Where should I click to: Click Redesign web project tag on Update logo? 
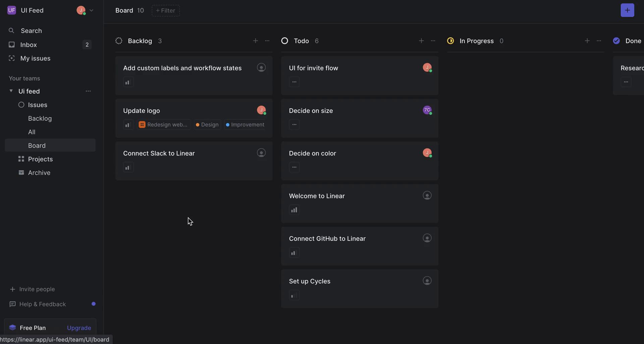tap(164, 125)
